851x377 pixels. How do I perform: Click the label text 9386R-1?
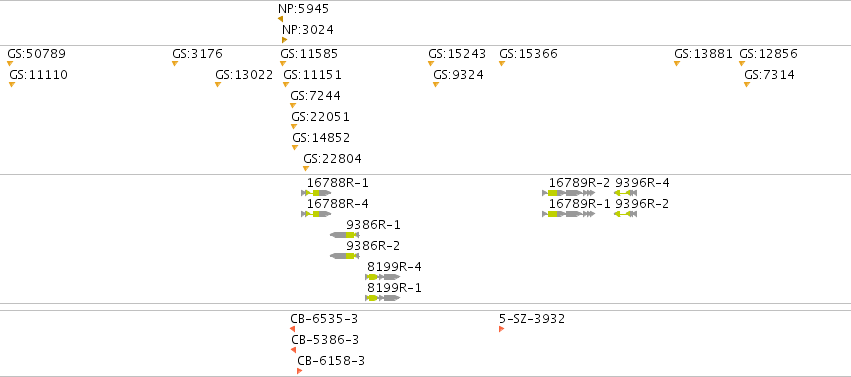[373, 225]
